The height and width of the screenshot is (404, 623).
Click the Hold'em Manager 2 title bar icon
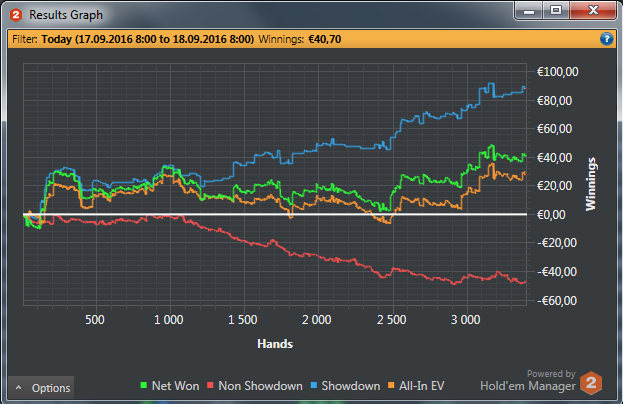click(16, 15)
